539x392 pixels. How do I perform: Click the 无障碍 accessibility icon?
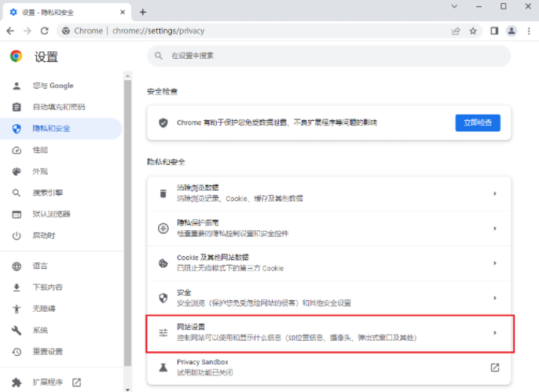click(16, 309)
